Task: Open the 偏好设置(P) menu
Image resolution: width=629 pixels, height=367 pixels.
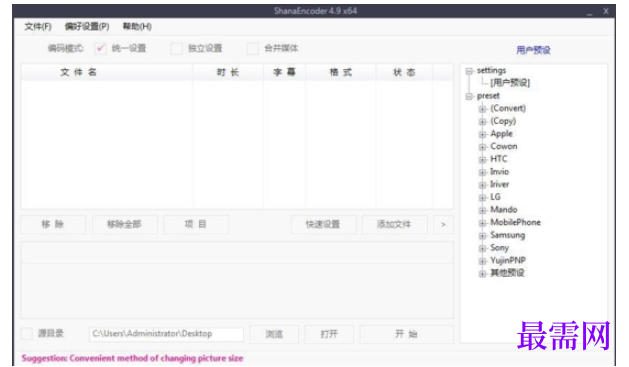Action: pyautogui.click(x=87, y=26)
